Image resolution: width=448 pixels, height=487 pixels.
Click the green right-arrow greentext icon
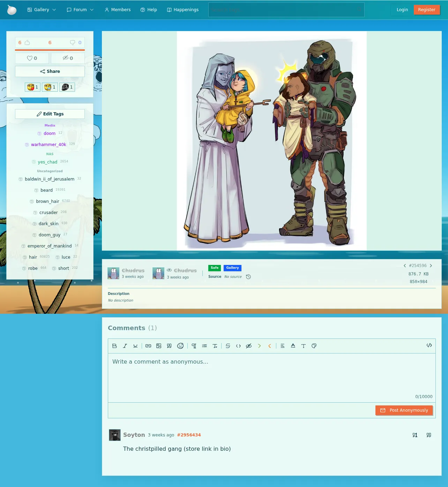coord(259,346)
